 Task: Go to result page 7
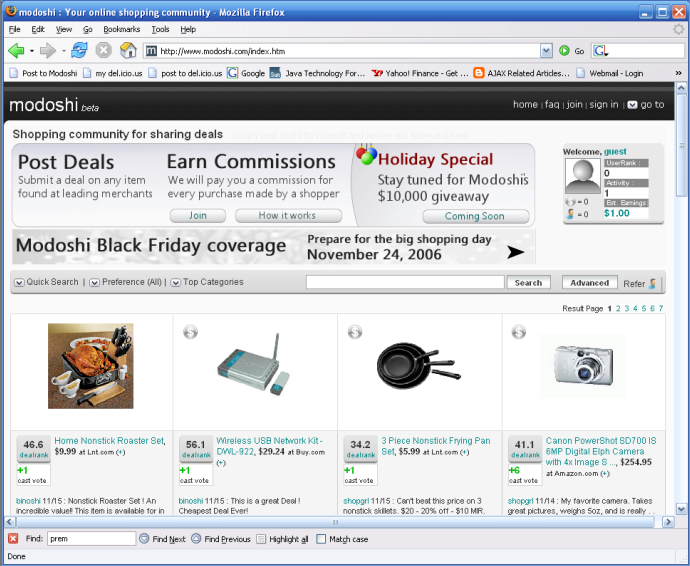click(x=661, y=309)
